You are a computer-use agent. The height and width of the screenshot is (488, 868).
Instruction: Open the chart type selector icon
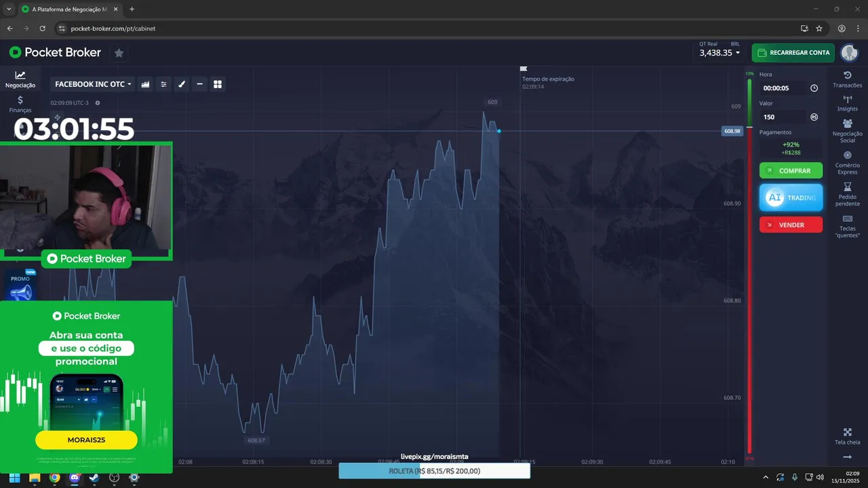point(145,84)
